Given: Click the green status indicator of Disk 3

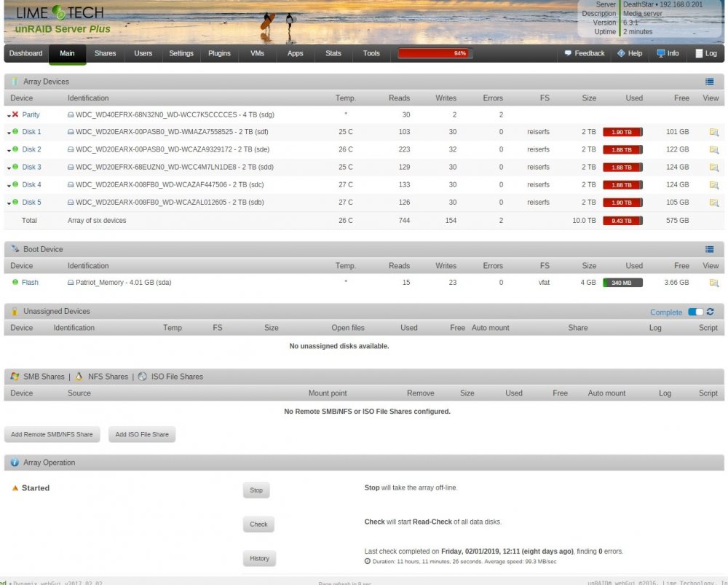Looking at the screenshot, I should click(x=15, y=167).
